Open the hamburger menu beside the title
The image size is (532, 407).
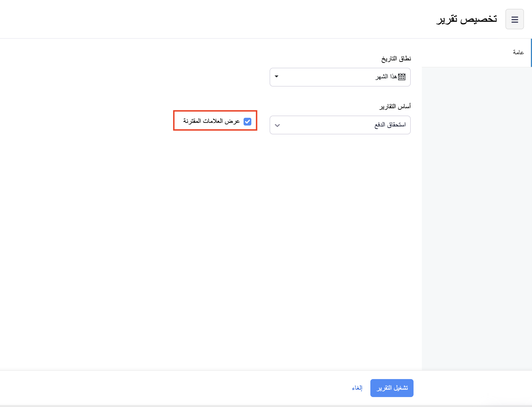click(515, 19)
